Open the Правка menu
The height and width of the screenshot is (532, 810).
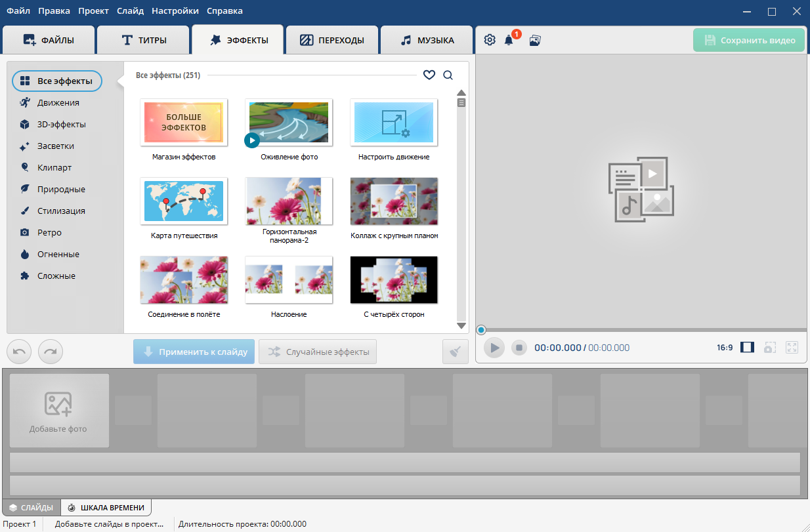click(54, 10)
